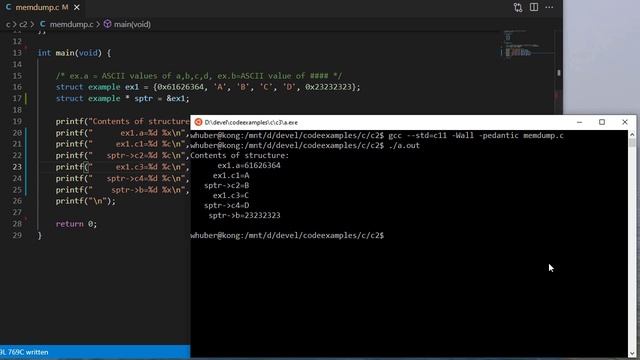Place the cursor on 'int main(void) {'
Screen dimensions: 640x360
tap(74, 53)
